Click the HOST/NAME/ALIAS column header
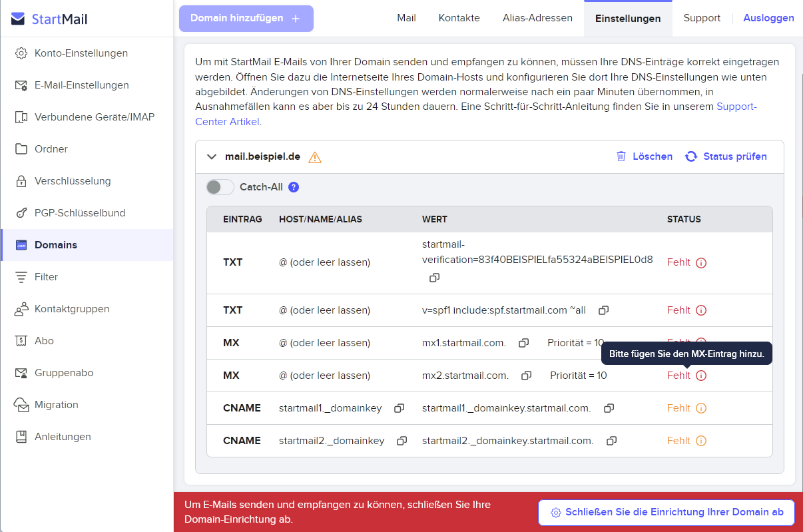Image resolution: width=803 pixels, height=532 pixels. tap(320, 219)
